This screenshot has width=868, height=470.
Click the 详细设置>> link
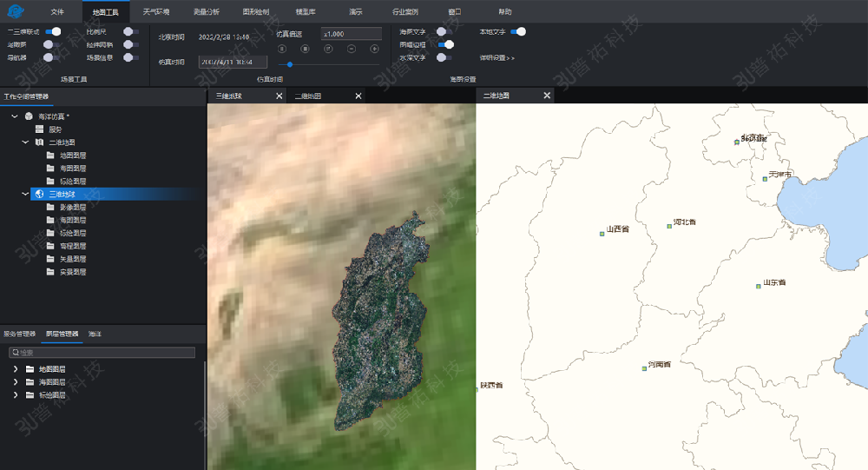point(497,57)
